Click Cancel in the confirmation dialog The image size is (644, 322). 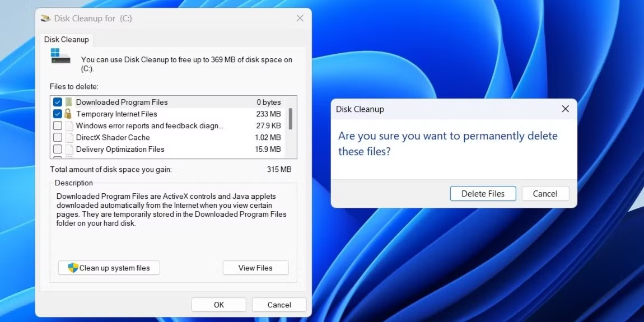(545, 194)
